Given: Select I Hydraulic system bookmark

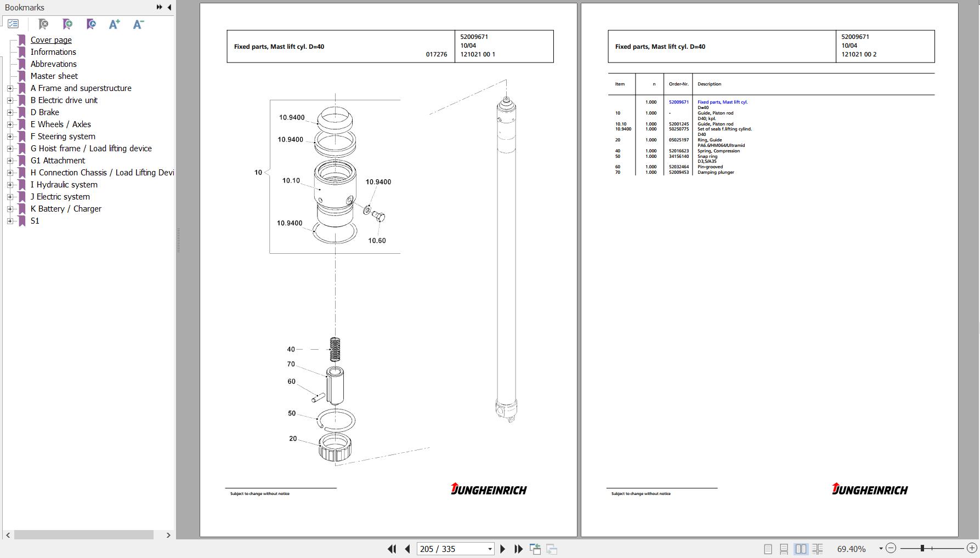Looking at the screenshot, I should coord(64,185).
